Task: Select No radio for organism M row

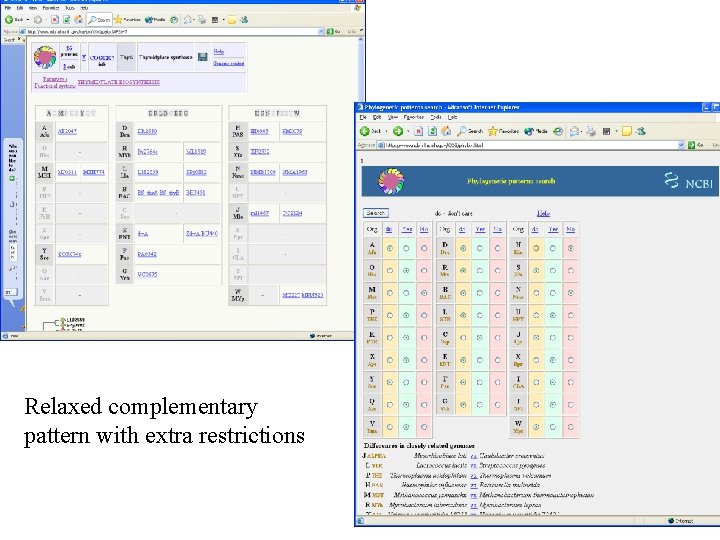Action: pos(424,293)
